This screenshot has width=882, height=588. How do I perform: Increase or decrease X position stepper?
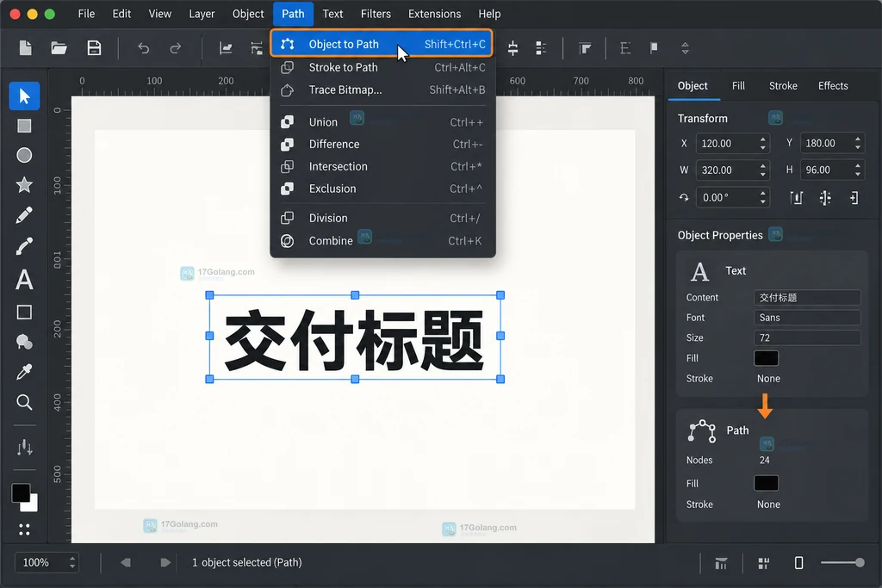click(x=763, y=144)
